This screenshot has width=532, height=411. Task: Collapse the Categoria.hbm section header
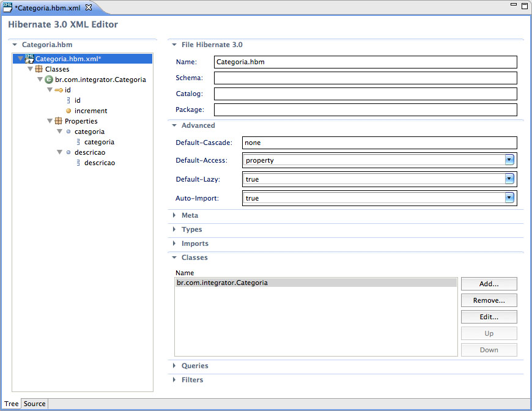point(15,45)
